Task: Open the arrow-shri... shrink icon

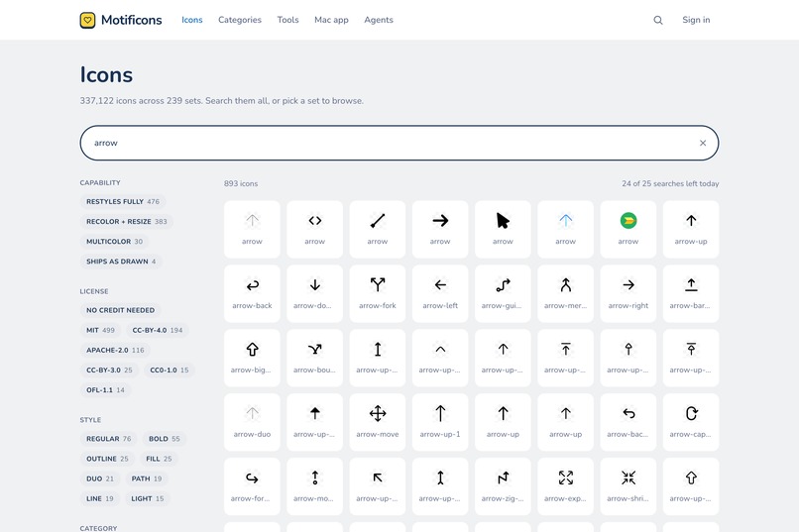Action: tap(628, 486)
